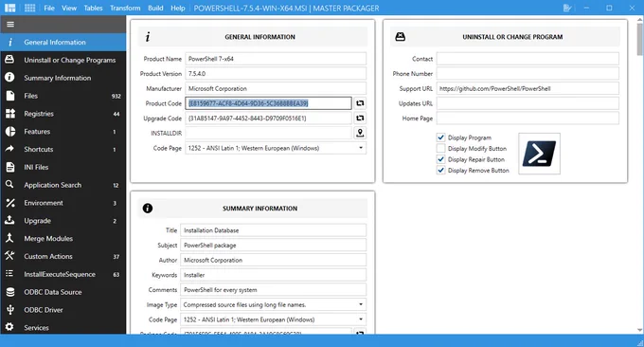Click the Updates URL field
644x347 pixels.
click(x=528, y=103)
